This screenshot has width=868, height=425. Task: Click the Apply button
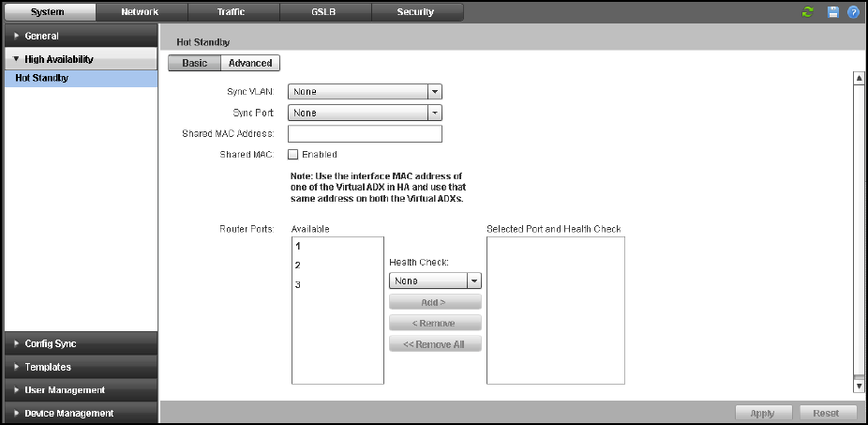click(762, 414)
